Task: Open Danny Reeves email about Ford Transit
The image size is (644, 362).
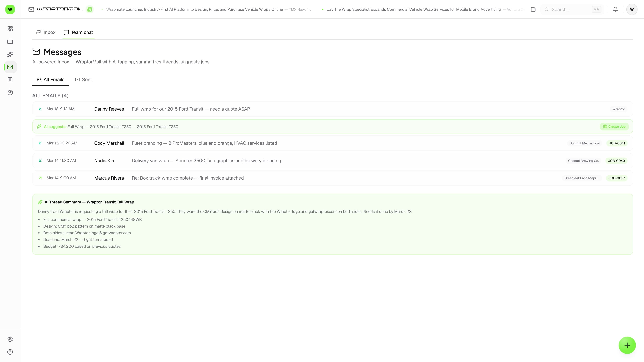Action: [333, 109]
